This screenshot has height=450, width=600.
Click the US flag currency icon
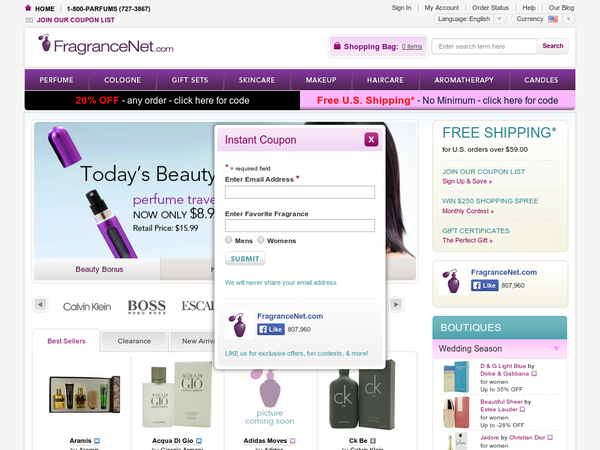click(553, 19)
